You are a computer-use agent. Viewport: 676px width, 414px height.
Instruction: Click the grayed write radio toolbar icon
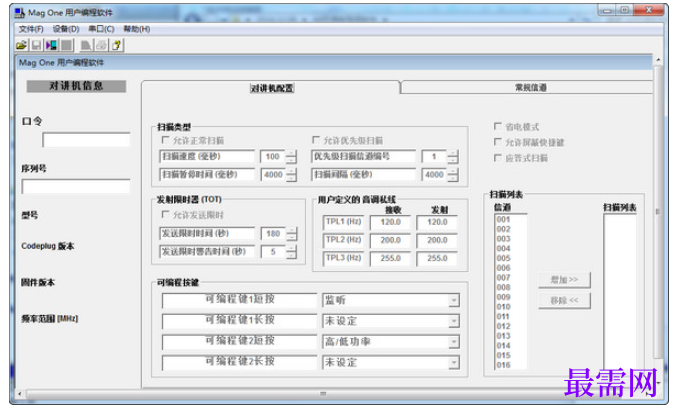pyautogui.click(x=66, y=45)
